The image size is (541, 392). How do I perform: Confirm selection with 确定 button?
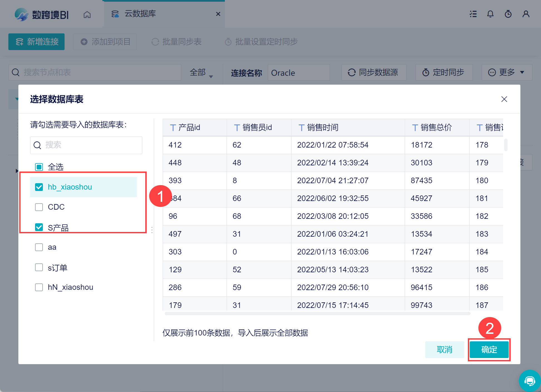[x=489, y=350]
